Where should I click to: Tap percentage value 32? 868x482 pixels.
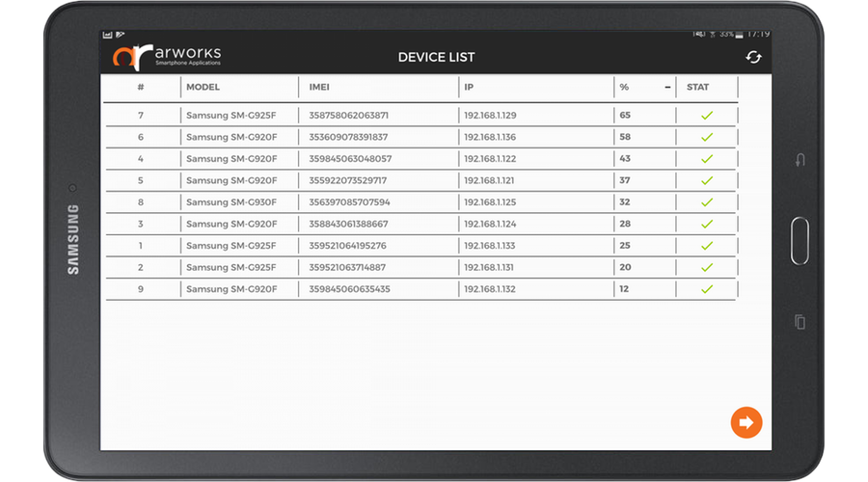pos(625,202)
